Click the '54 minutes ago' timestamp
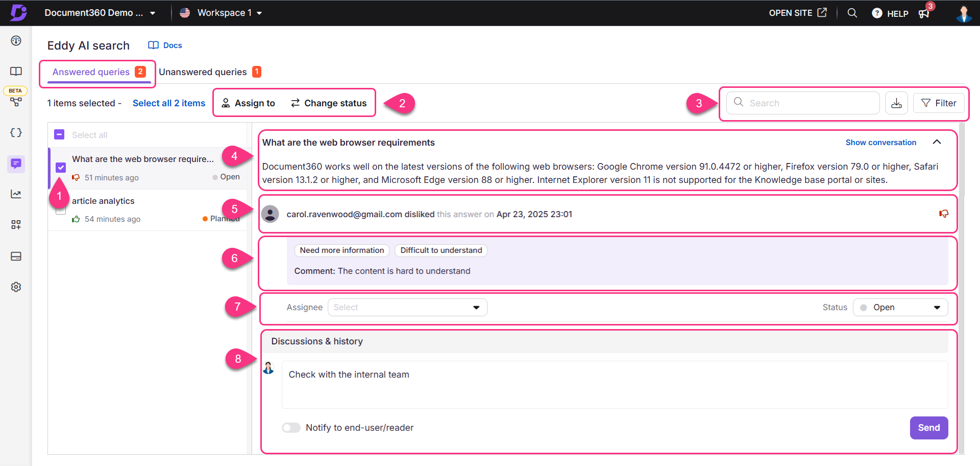Screen dimensions: 980x466 [112, 219]
